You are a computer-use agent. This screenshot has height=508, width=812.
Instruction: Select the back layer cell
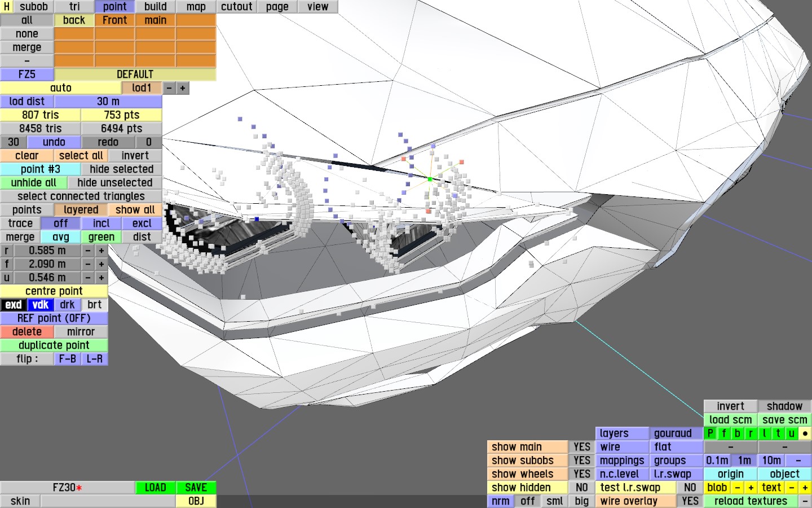[x=74, y=20]
